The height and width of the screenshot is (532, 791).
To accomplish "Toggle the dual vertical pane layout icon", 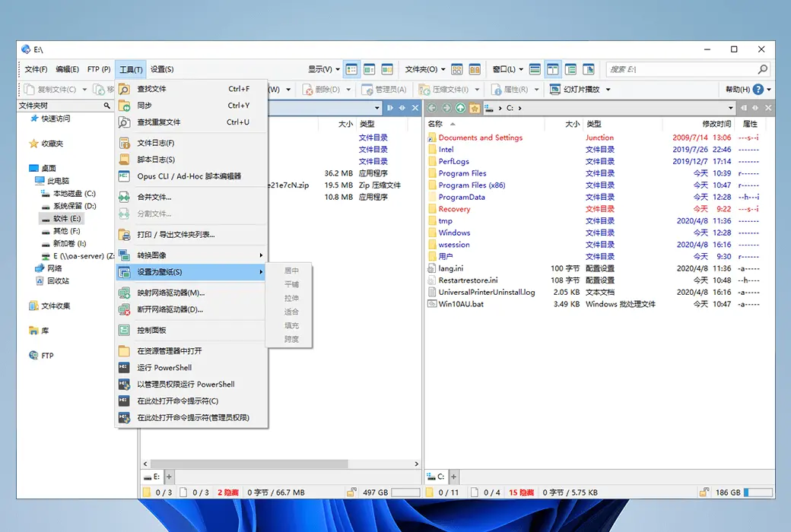I will click(x=552, y=68).
